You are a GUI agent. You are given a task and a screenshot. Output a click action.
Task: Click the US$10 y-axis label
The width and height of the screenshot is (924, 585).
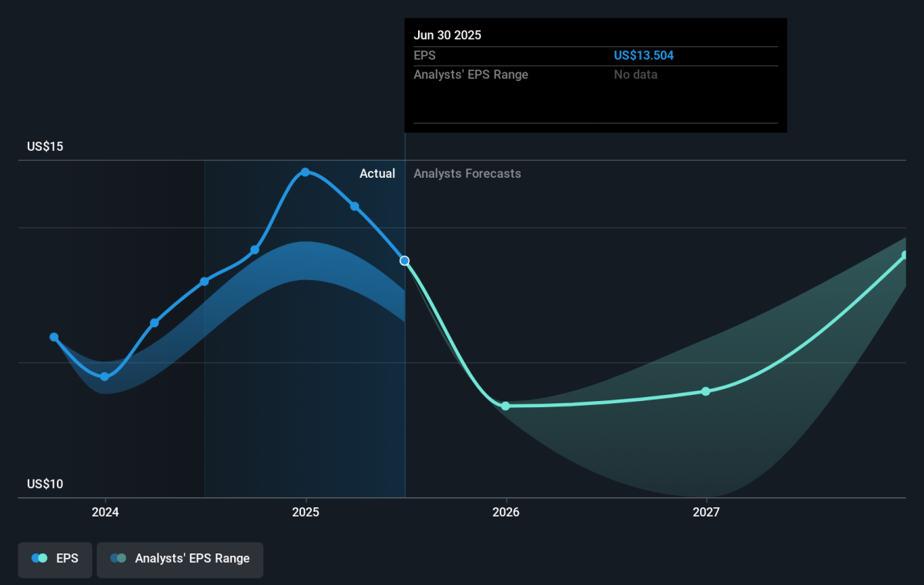45,484
